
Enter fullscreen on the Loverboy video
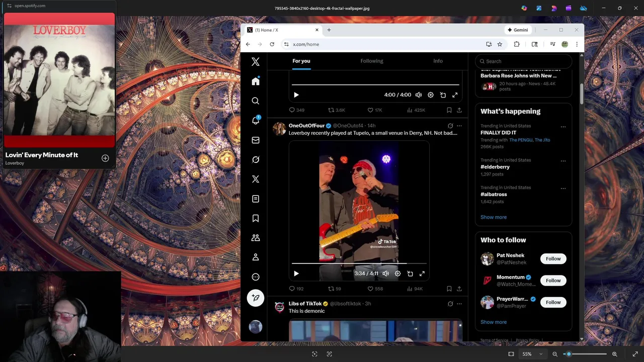point(422,274)
